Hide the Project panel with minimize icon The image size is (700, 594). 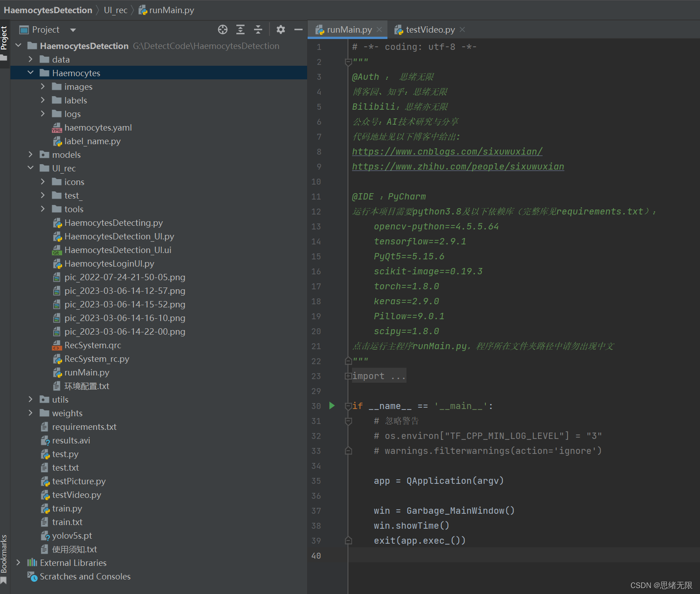[299, 29]
